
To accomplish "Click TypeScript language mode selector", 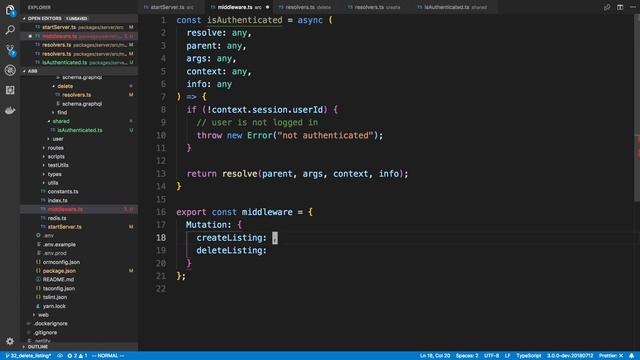I will point(529,356).
